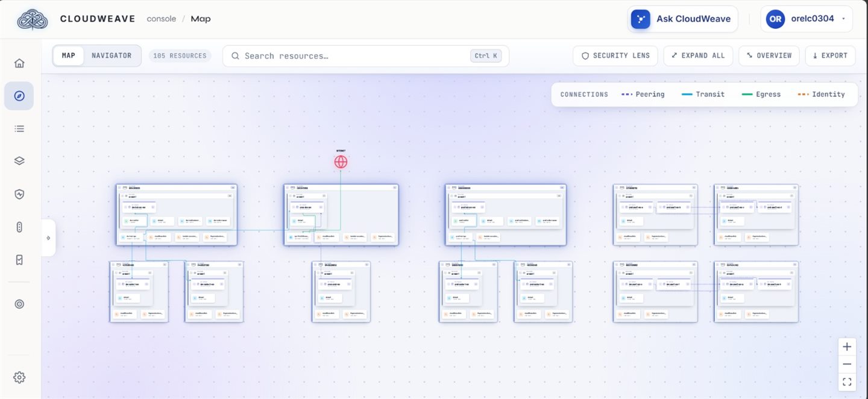868x399 pixels.
Task: Switch to the MAP tab
Action: [x=69, y=55]
